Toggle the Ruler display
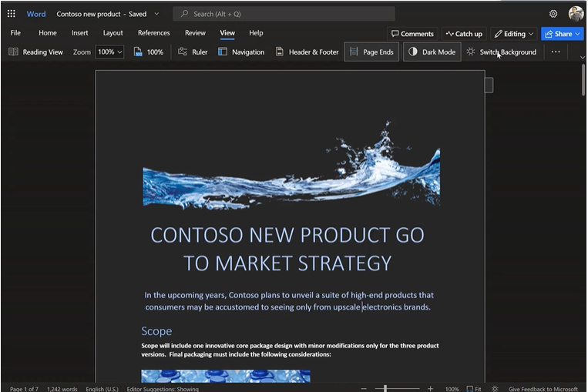Screen dimensions: 588x392 coord(192,52)
